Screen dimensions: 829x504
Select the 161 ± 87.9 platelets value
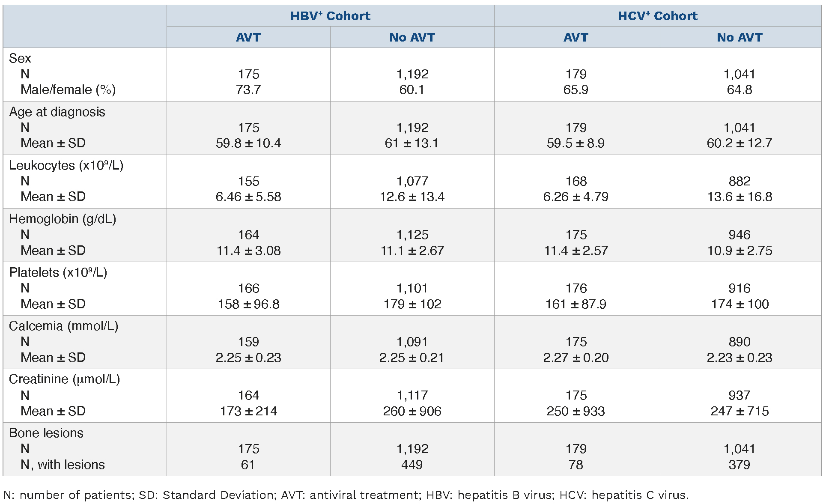(576, 304)
